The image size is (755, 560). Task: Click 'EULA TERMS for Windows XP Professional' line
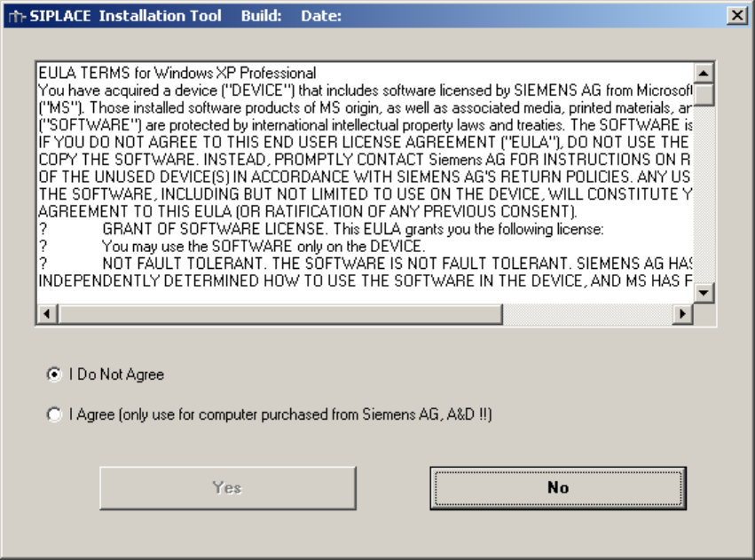pyautogui.click(x=177, y=73)
